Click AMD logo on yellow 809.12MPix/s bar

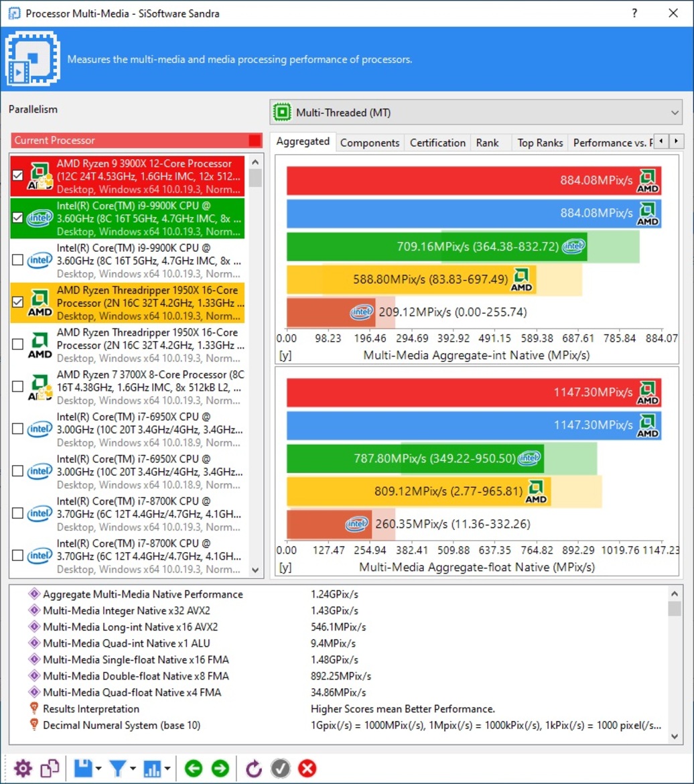click(536, 491)
